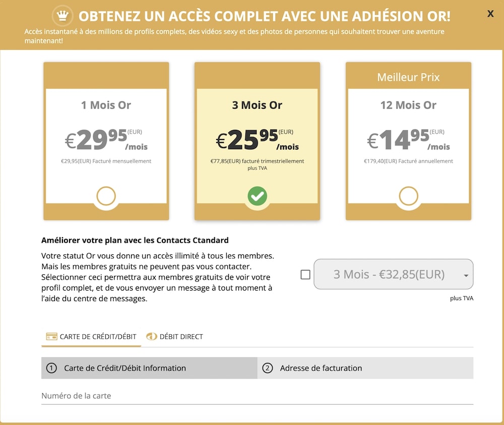Click the dropdown arrow on the upgrade selector

click(x=466, y=275)
